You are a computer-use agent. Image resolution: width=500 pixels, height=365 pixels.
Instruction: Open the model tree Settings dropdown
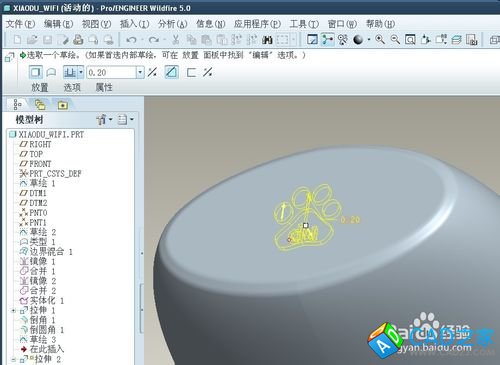pyautogui.click(x=126, y=119)
